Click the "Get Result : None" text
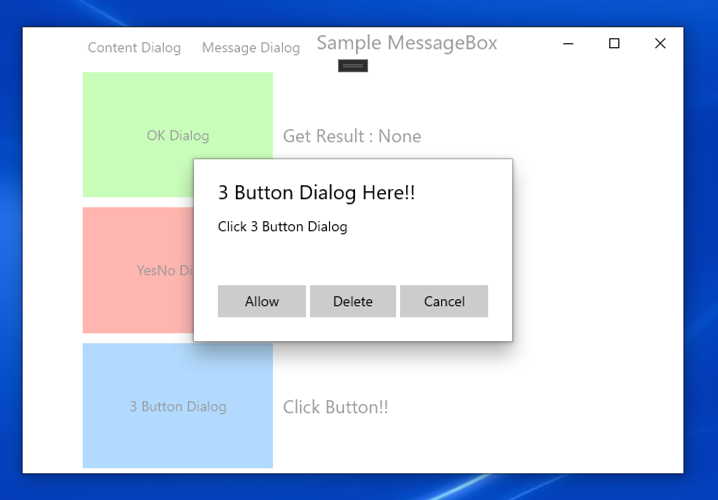The height and width of the screenshot is (500, 718). [x=352, y=136]
